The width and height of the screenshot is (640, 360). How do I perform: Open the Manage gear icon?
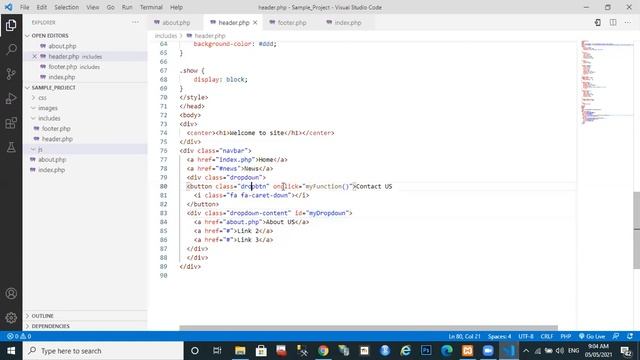(x=11, y=318)
